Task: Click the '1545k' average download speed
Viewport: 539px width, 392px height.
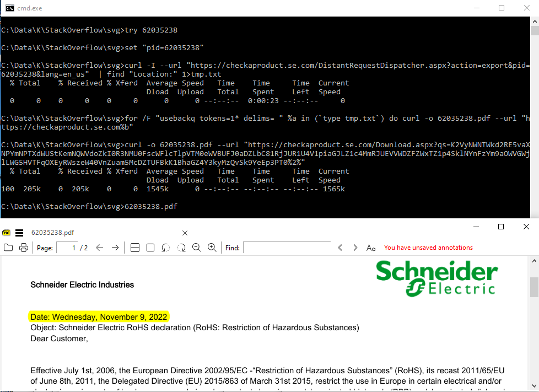Action: click(158, 189)
